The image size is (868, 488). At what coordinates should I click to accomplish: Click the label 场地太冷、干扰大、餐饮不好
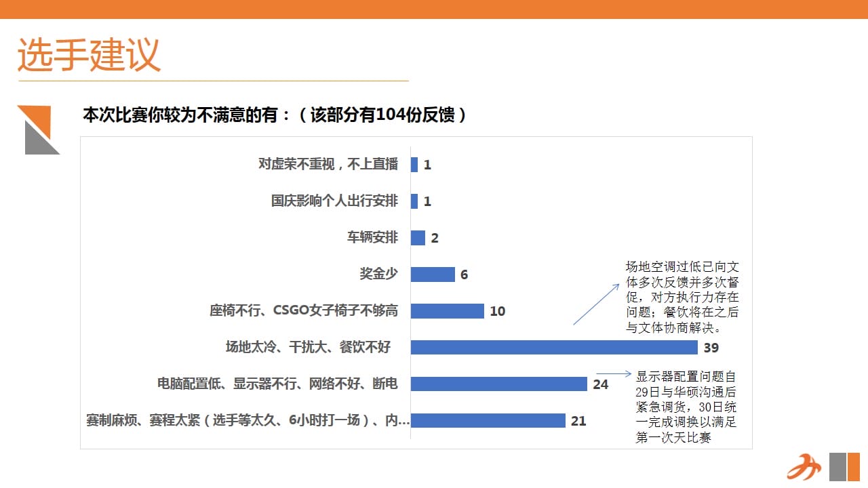(309, 347)
